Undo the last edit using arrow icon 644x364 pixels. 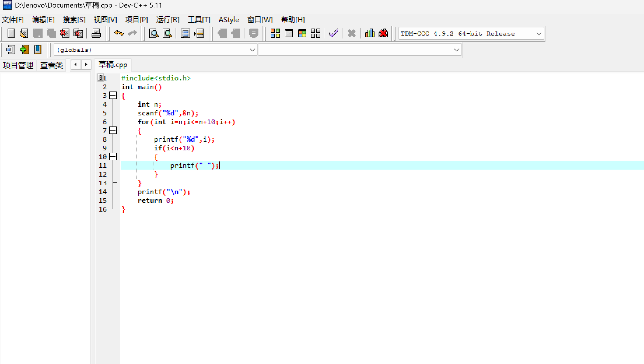pos(119,33)
